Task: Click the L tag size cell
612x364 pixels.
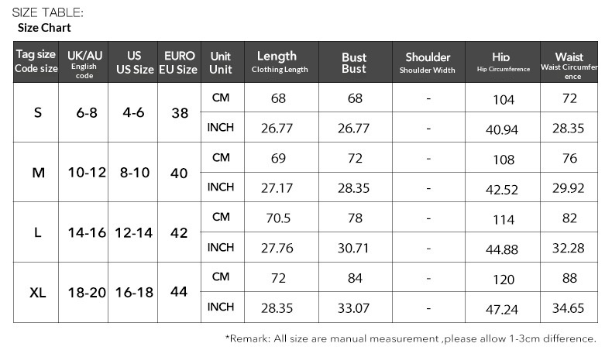Action: coord(36,232)
